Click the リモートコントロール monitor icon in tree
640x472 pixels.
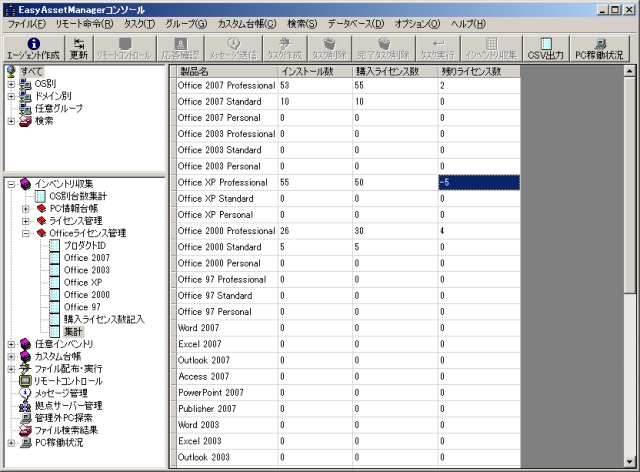click(25, 381)
